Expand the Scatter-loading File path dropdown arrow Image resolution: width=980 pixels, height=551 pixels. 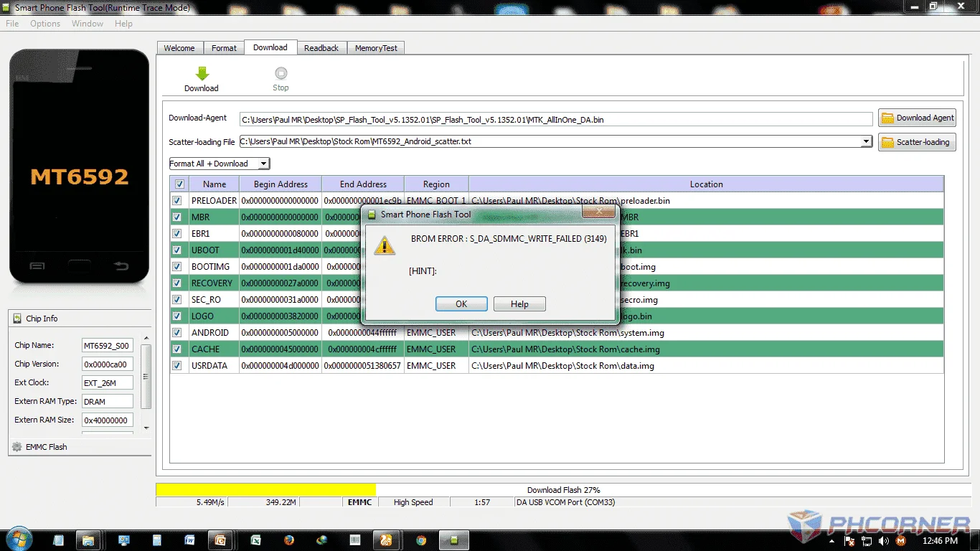click(867, 141)
